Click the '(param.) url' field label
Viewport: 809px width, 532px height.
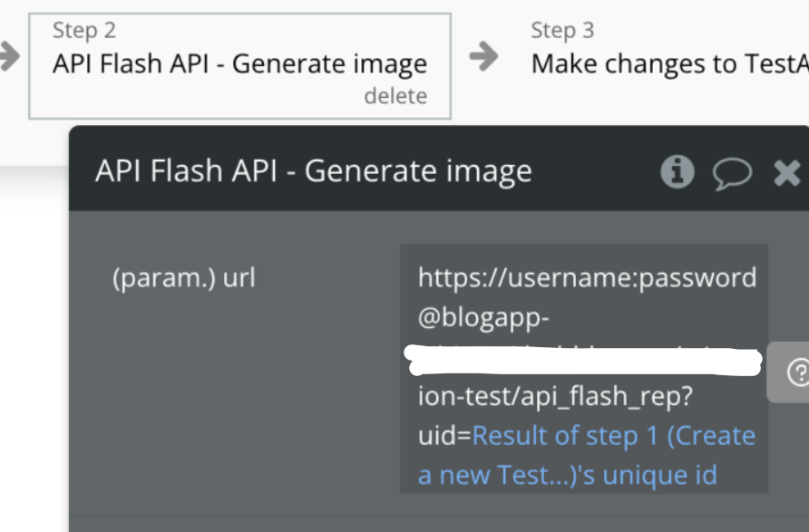(183, 277)
